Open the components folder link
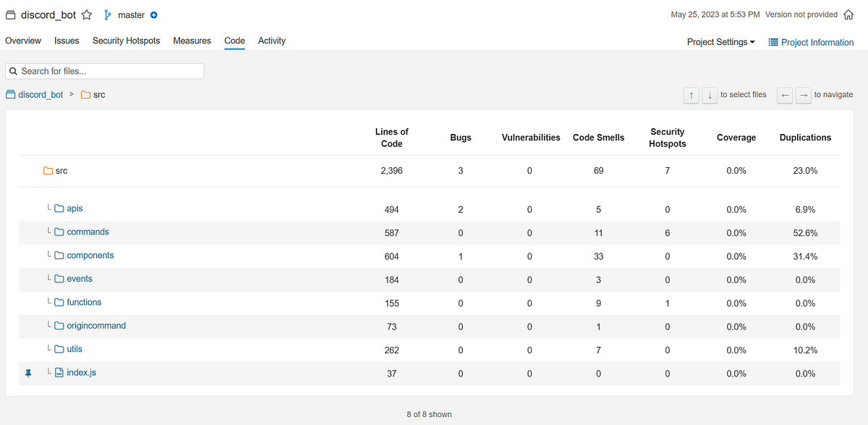 point(90,256)
